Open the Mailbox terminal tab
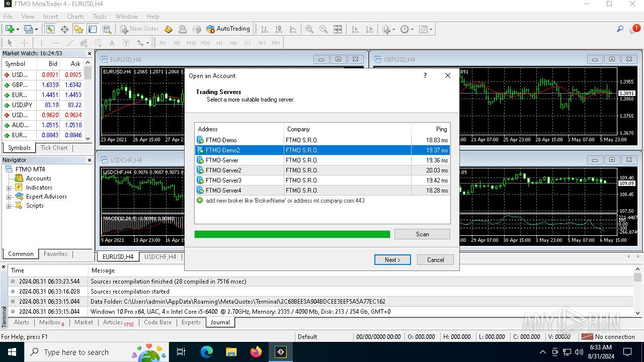Image resolution: width=644 pixels, height=362 pixels. (51, 322)
